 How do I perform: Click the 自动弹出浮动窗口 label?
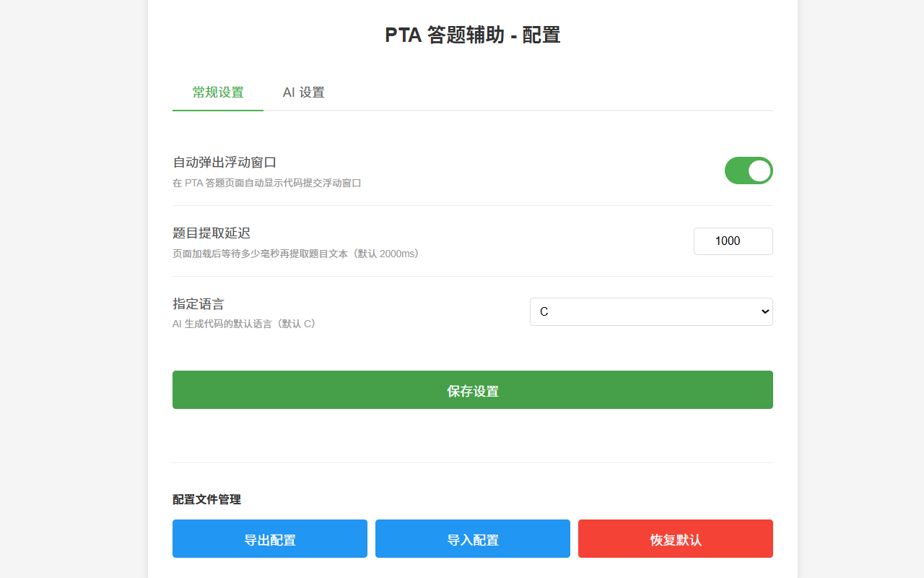pos(225,163)
